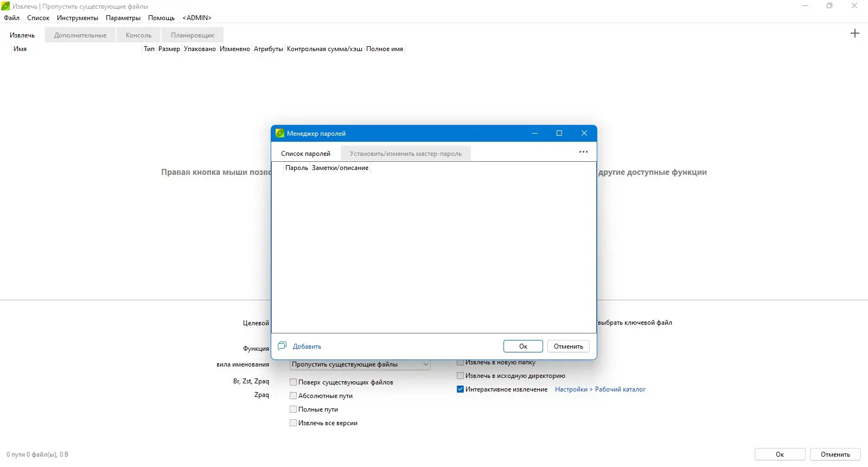
Task: Click the comment icon next to Добавить
Action: [282, 346]
